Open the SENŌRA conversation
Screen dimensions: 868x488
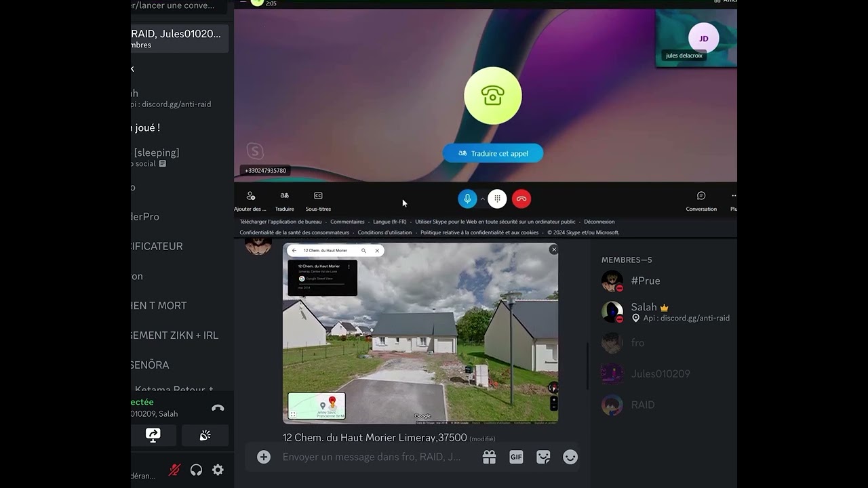coord(180,365)
